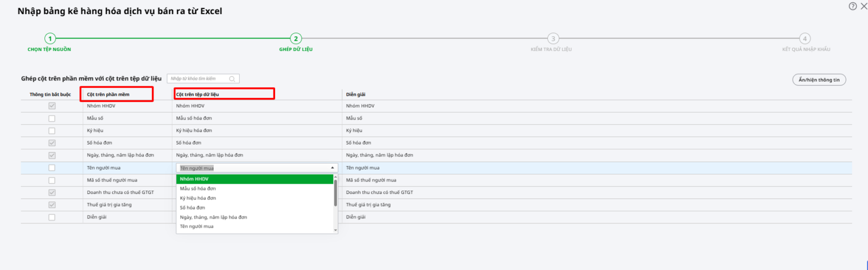Select Ký hiệu hóa đơn in dropdown list
The image size is (868, 270).
[198, 198]
